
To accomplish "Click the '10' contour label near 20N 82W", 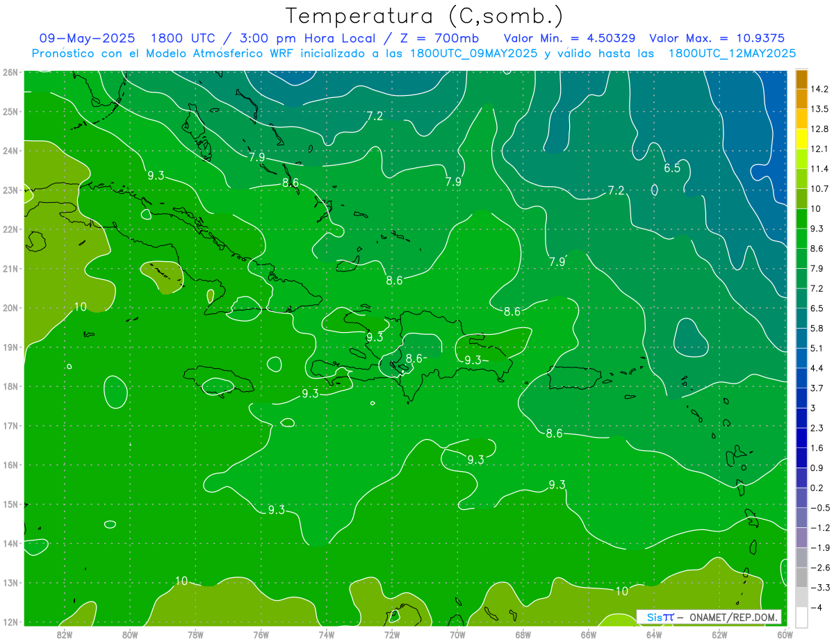I will click(81, 306).
